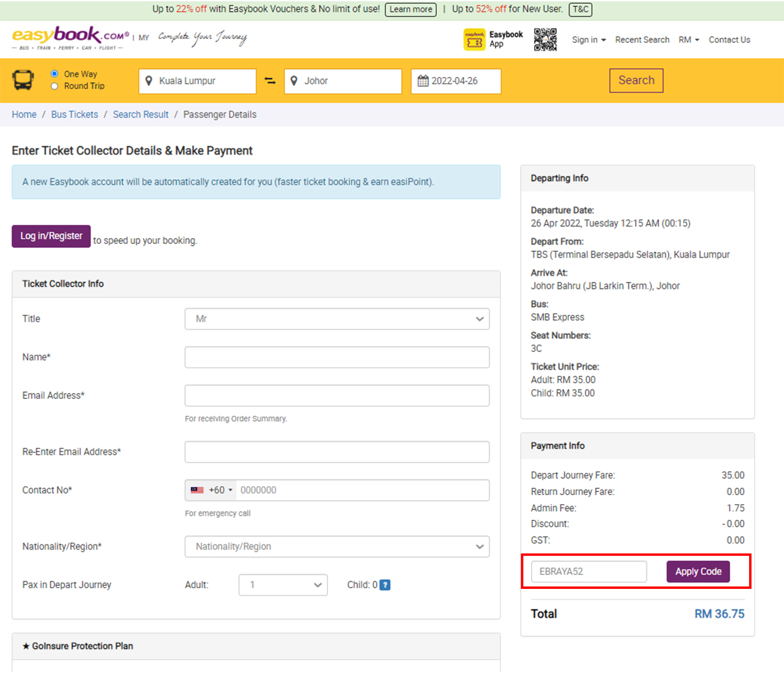
Task: Click the calendar icon in date field
Action: click(423, 81)
